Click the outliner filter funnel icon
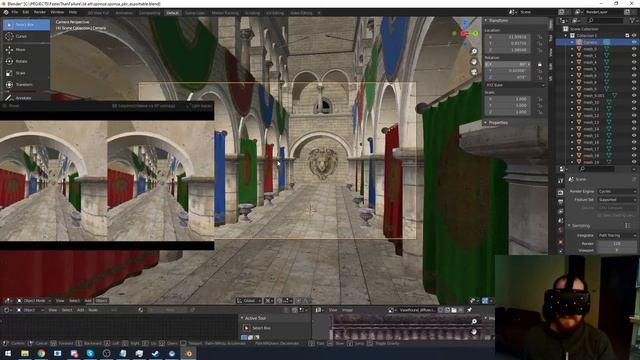This screenshot has height=360, width=640. pos(633,20)
